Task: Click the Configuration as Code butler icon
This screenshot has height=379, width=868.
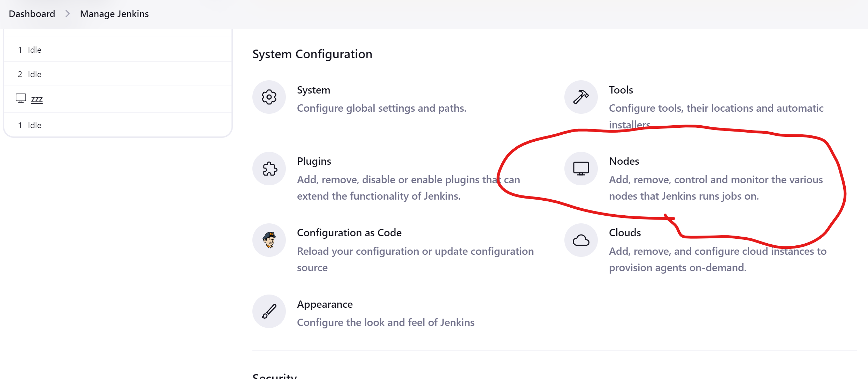Action: (x=269, y=240)
